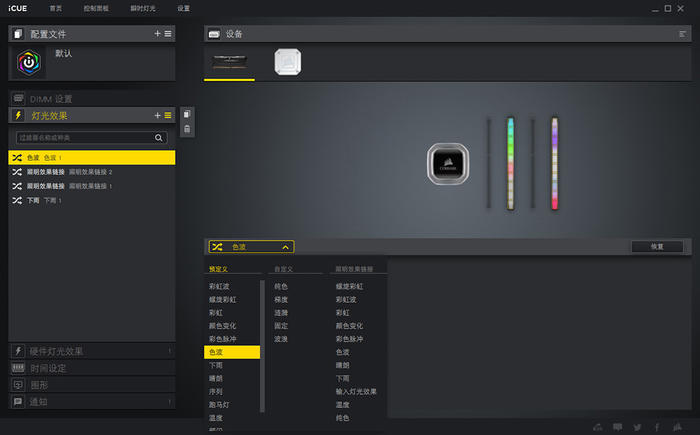The height and width of the screenshot is (435, 700).
Task: Choose 梯度 gradient in custom list
Action: click(281, 299)
